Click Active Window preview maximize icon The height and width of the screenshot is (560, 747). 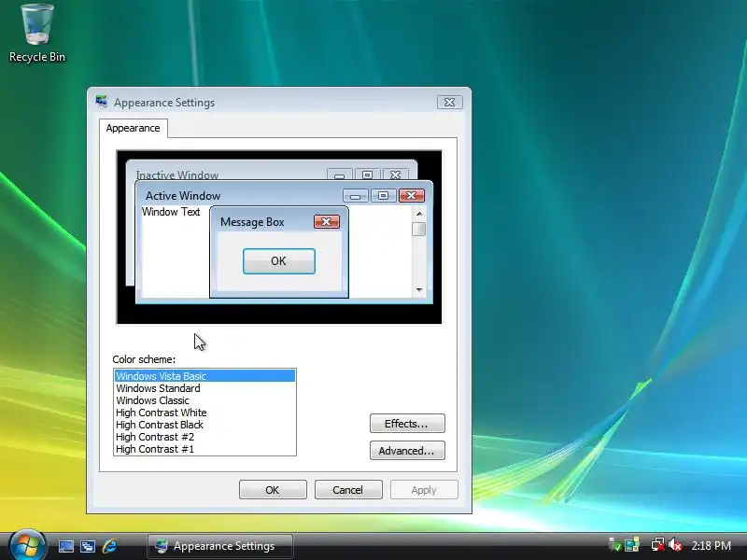(384, 195)
